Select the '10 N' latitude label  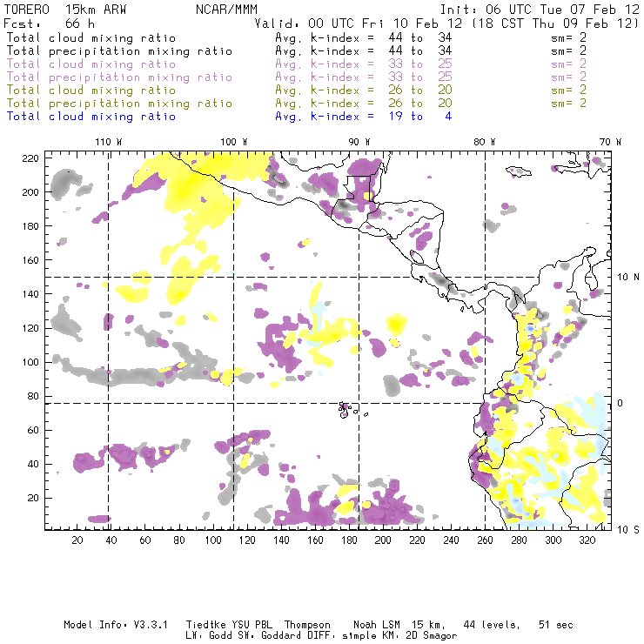click(628, 278)
